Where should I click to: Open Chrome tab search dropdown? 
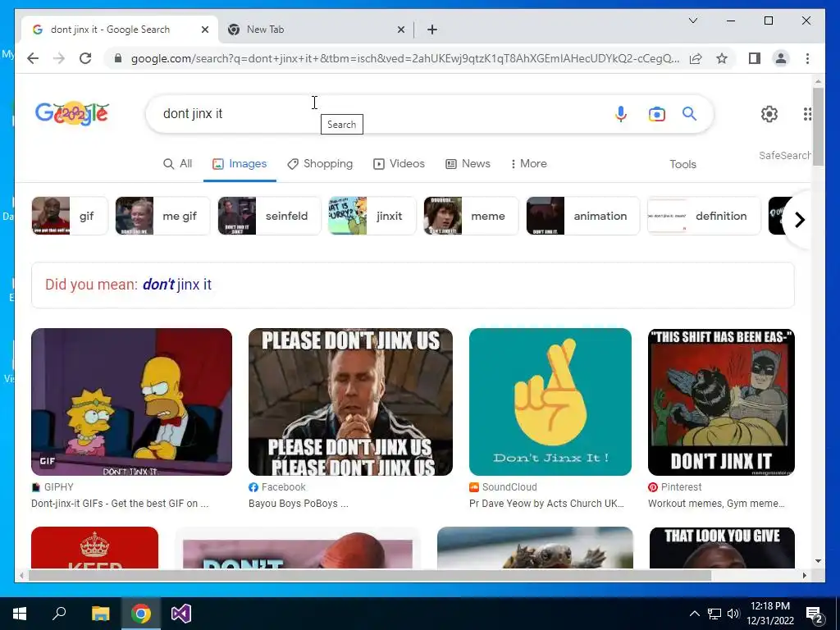tap(692, 21)
